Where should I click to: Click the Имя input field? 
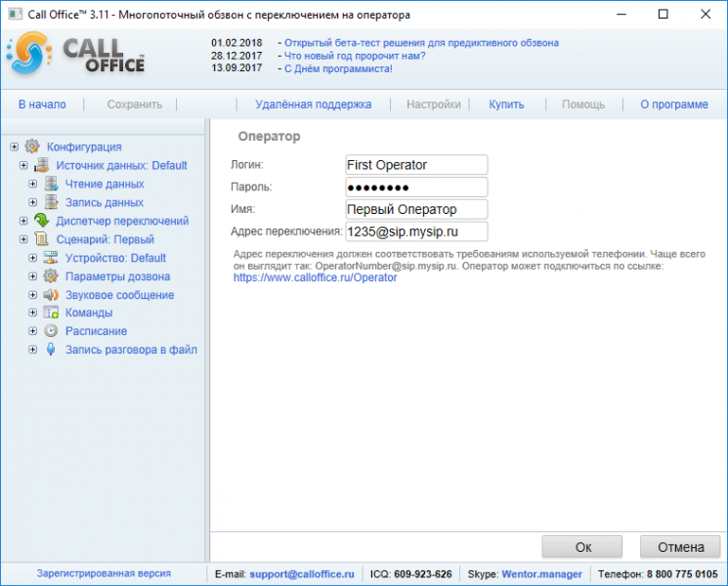pos(416,209)
